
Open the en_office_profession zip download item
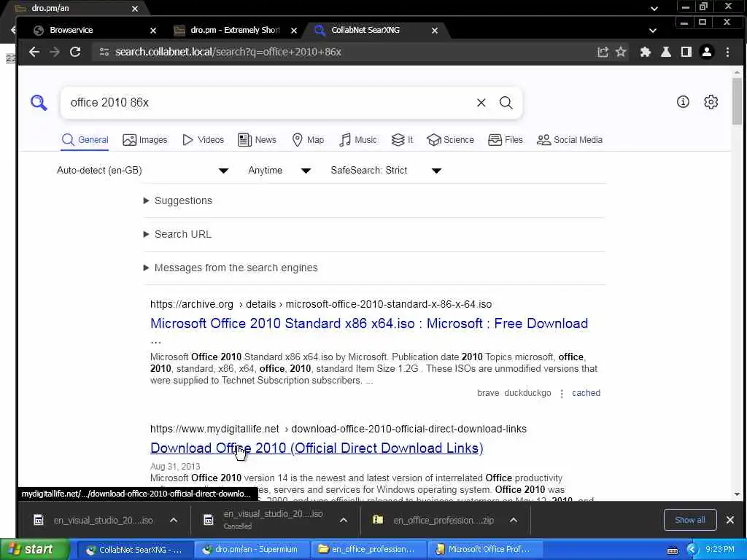(x=434, y=520)
